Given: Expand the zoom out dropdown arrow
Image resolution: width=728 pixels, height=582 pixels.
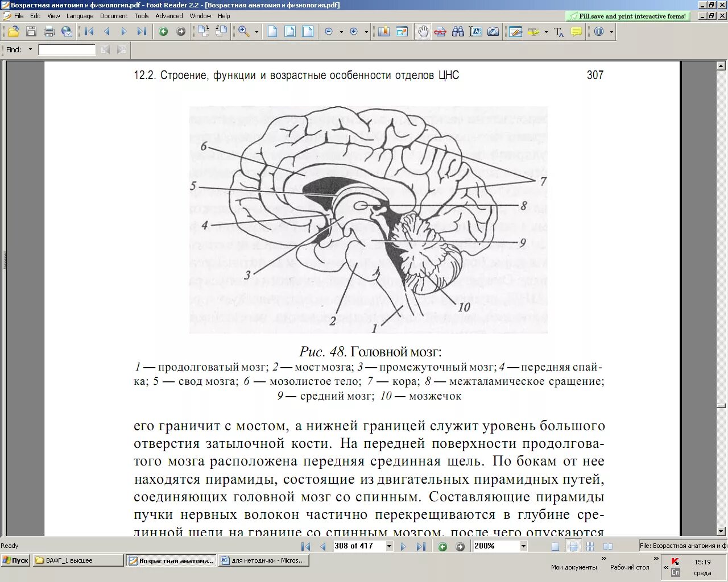Looking at the screenshot, I should pos(341,32).
